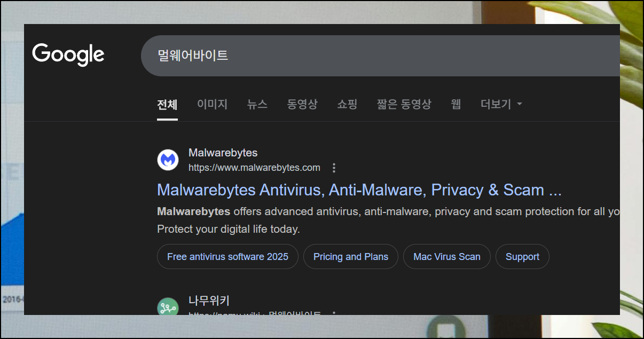Open the 동영상 tab
This screenshot has height=339, width=644.
(x=302, y=104)
